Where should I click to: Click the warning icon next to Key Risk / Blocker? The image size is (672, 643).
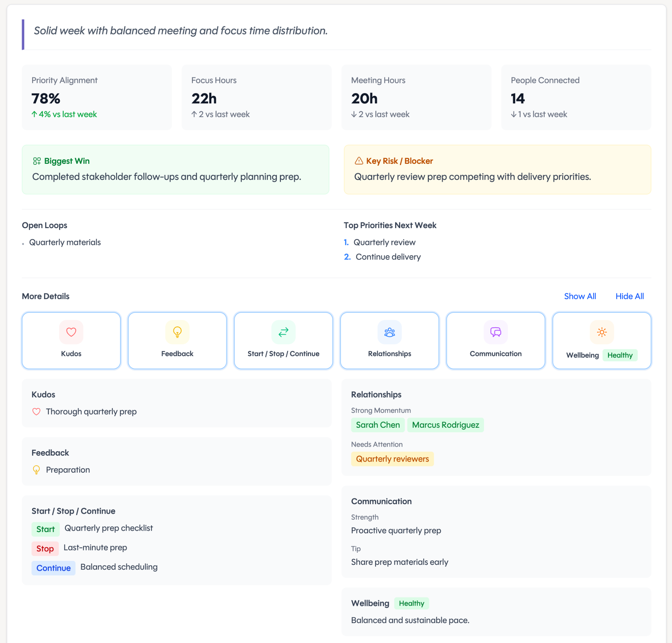click(358, 161)
